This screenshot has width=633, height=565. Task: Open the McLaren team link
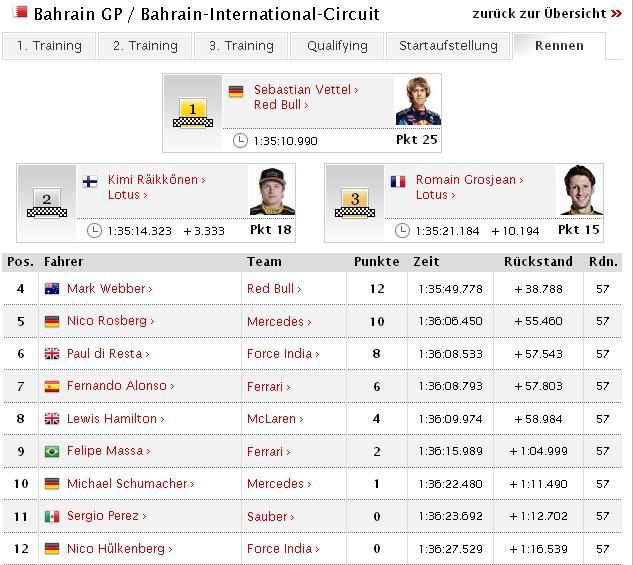(275, 419)
